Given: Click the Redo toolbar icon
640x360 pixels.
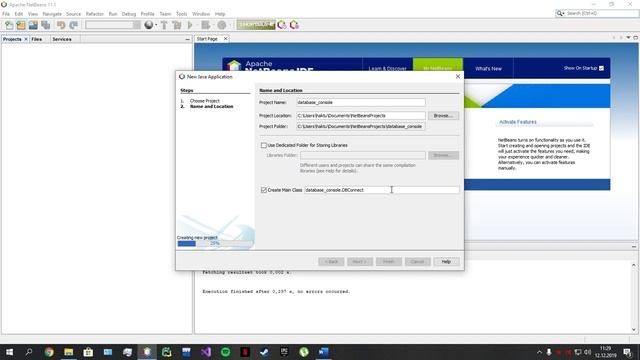Looking at the screenshot, I should pyautogui.click(x=73, y=25).
